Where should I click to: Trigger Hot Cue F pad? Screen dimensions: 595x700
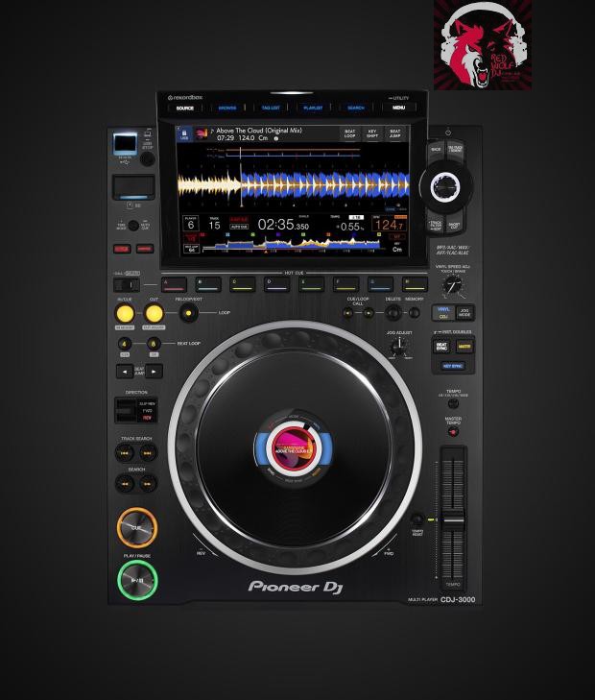click(x=346, y=284)
